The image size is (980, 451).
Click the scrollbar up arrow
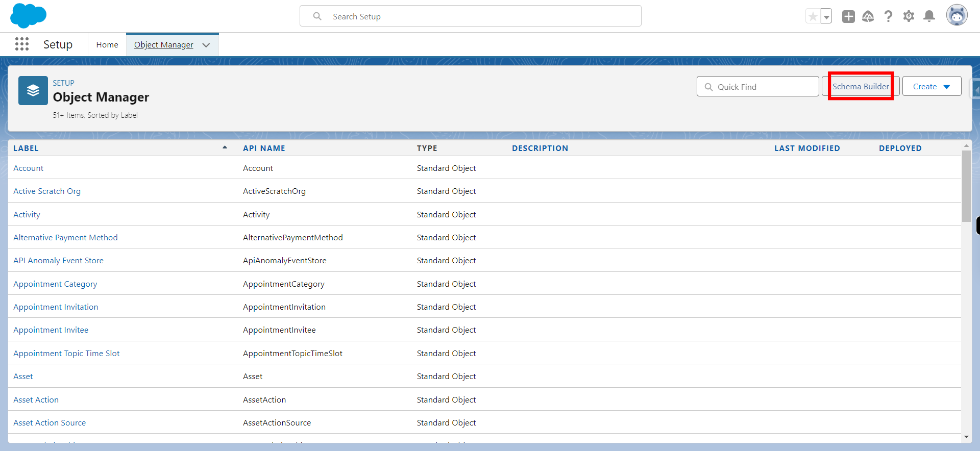click(966, 146)
